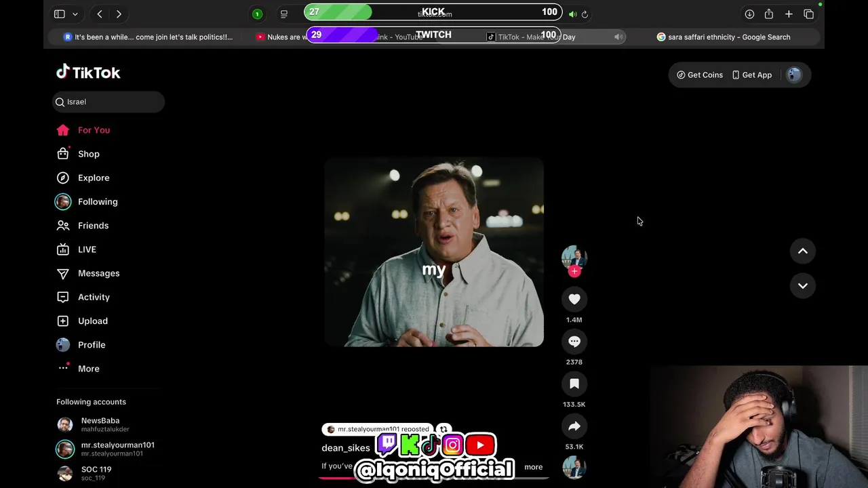This screenshot has width=868, height=488.
Task: Click the Safari share icon
Action: [x=769, y=14]
